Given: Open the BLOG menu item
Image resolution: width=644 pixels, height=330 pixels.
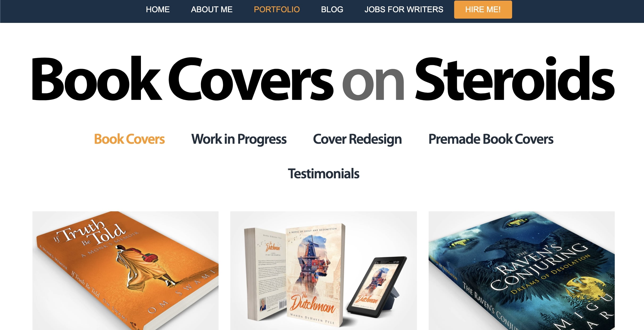Looking at the screenshot, I should tap(332, 10).
